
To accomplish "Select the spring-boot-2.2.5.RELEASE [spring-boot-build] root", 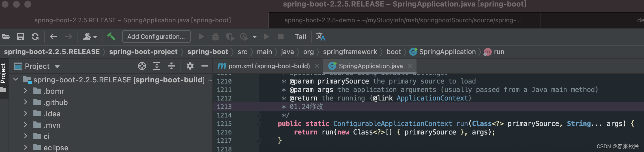I will pos(119,80).
